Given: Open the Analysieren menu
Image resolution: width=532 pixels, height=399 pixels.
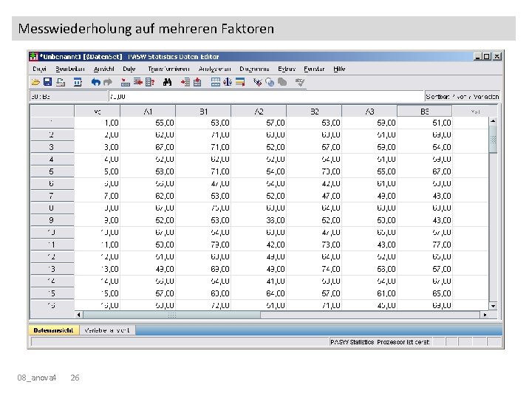Looking at the screenshot, I should pyautogui.click(x=214, y=69).
